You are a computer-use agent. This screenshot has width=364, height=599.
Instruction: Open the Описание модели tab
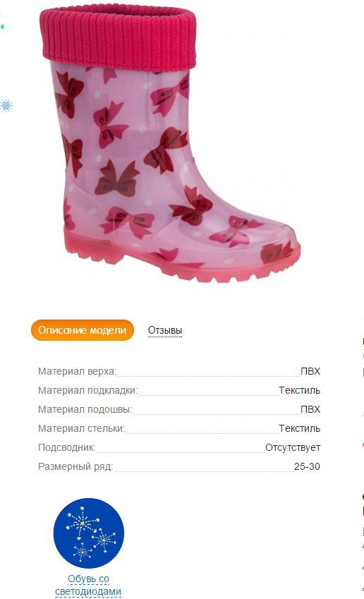pyautogui.click(x=83, y=330)
